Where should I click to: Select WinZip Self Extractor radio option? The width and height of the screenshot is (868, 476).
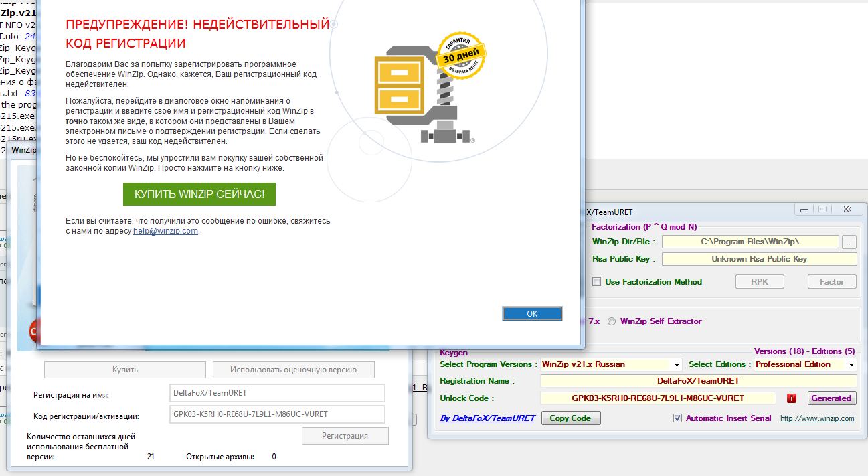tap(612, 321)
